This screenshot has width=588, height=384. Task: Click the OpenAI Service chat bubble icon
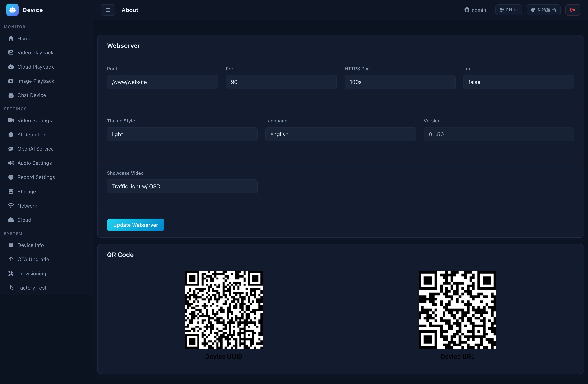pos(11,149)
